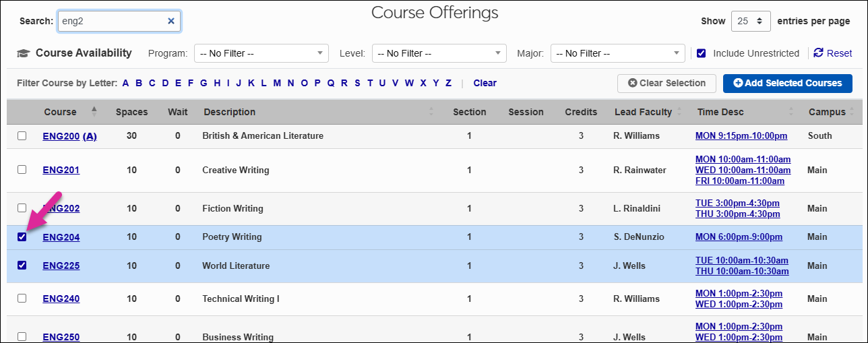Image resolution: width=868 pixels, height=343 pixels.
Task: Sort by Description column arrows
Action: (431, 112)
